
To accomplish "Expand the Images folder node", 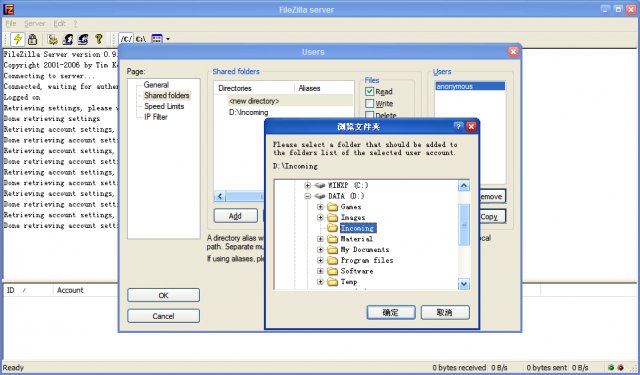I will click(320, 217).
